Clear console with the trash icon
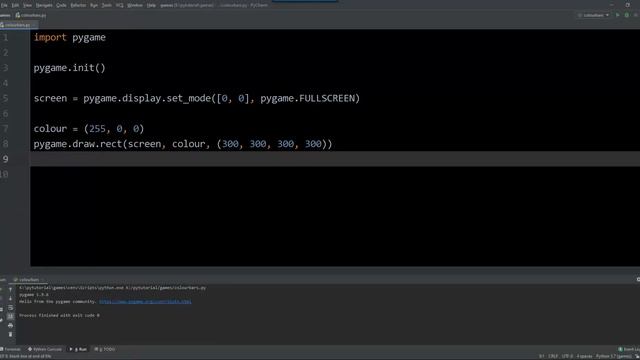Viewport: 640px width, 360px height. pos(11,334)
